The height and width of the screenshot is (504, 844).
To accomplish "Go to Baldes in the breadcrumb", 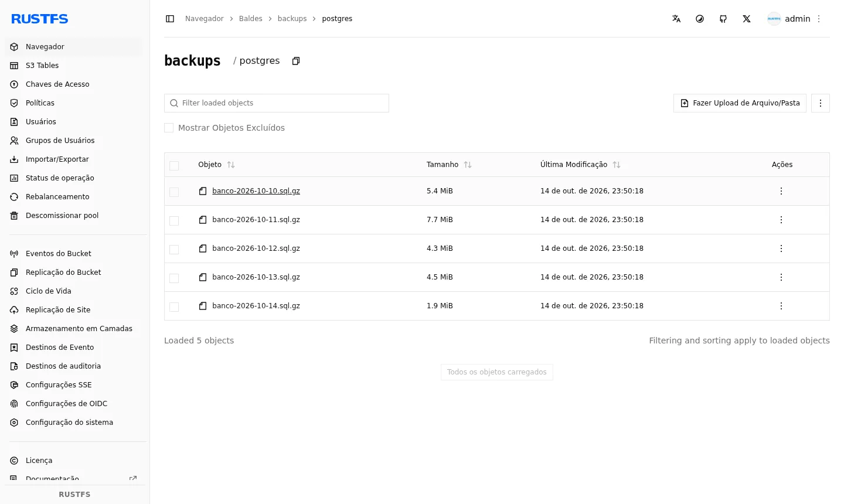I will coord(251,19).
